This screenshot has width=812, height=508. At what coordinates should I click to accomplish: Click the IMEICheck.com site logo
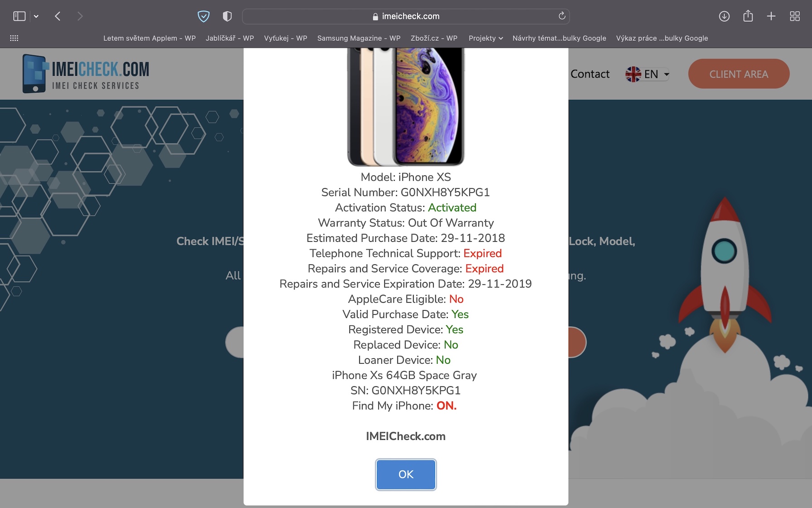(x=86, y=74)
